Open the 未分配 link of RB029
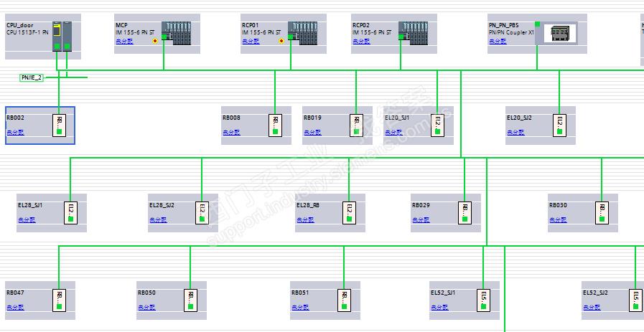The height and width of the screenshot is (332, 644). tap(421, 220)
